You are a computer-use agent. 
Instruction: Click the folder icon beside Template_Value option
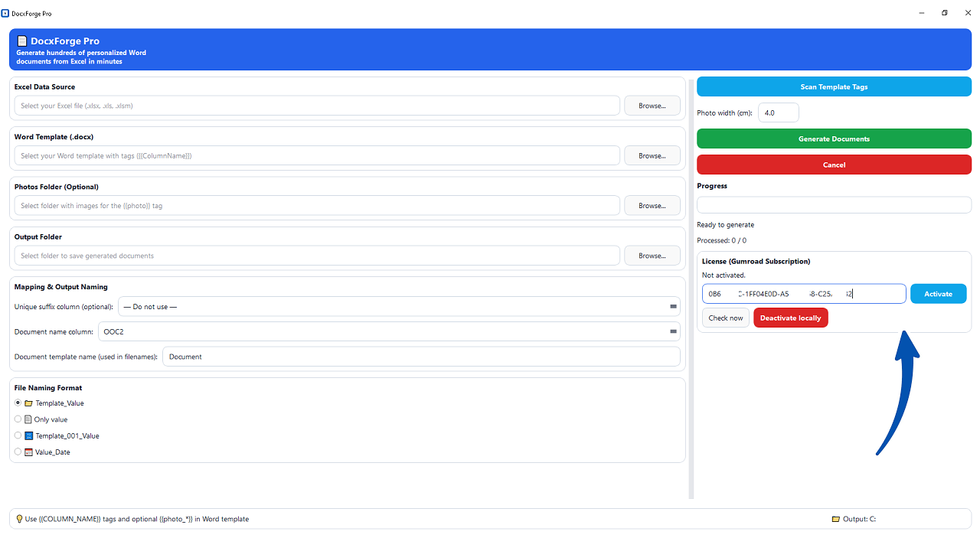pyautogui.click(x=28, y=403)
